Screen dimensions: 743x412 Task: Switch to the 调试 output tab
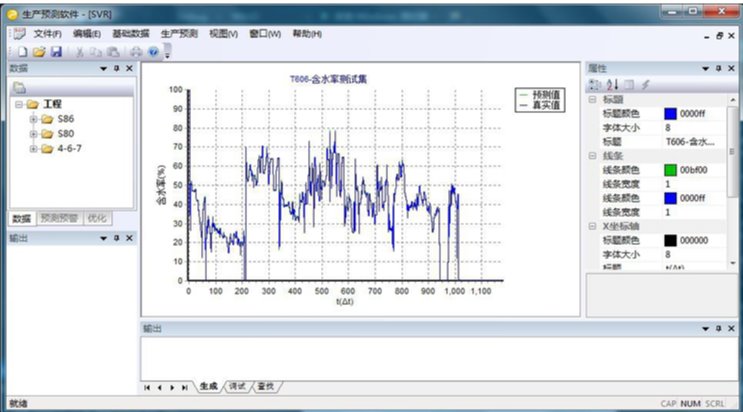click(236, 386)
